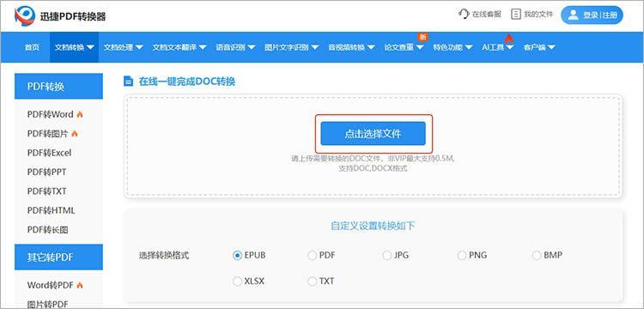The height and width of the screenshot is (309, 644).
Task: Expand the 客户端 dropdown arrow
Action: pos(551,47)
